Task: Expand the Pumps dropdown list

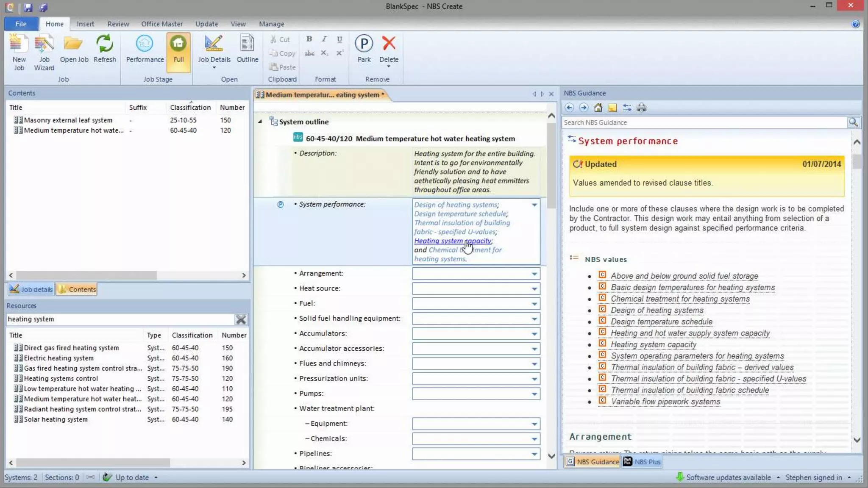Action: click(x=534, y=394)
